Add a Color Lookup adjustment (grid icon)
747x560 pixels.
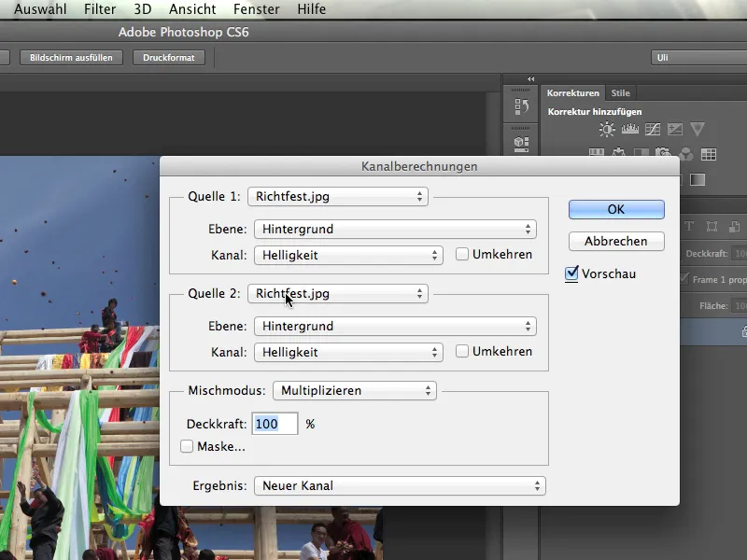point(709,154)
